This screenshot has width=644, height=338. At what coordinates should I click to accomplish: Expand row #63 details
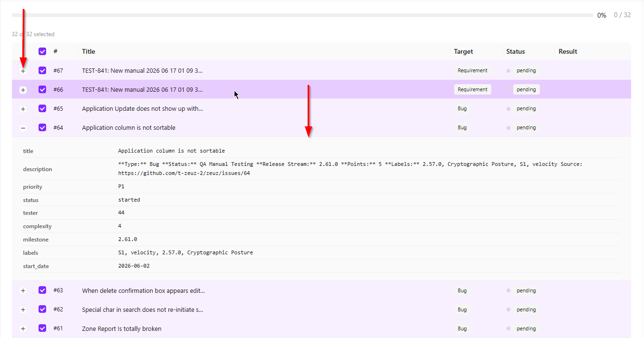point(23,290)
